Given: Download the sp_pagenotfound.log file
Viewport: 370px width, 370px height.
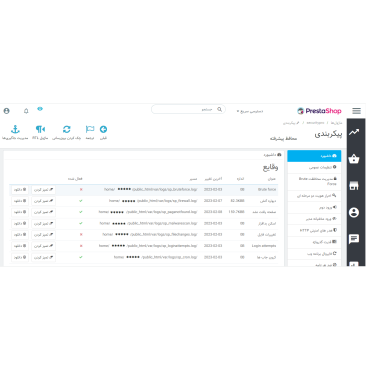Looking at the screenshot, I should click(x=20, y=212).
